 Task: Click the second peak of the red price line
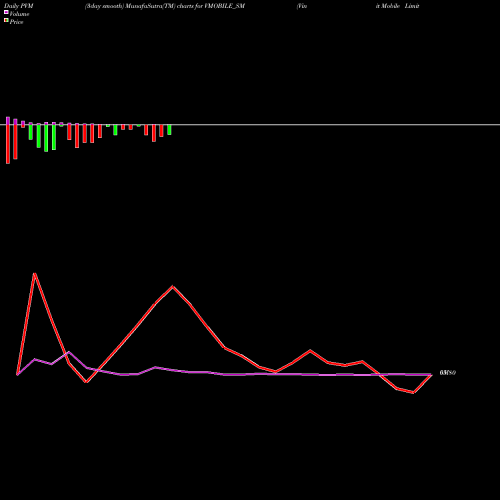pos(172,286)
